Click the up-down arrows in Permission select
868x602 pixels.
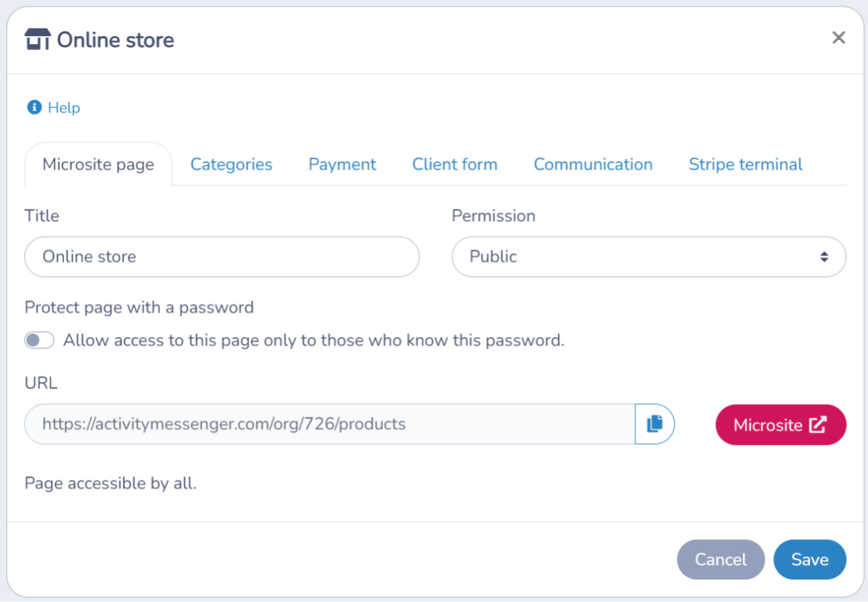pos(825,256)
